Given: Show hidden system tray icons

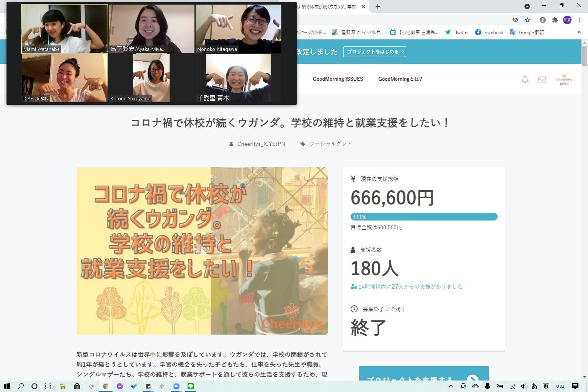Looking at the screenshot, I should tap(451, 386).
